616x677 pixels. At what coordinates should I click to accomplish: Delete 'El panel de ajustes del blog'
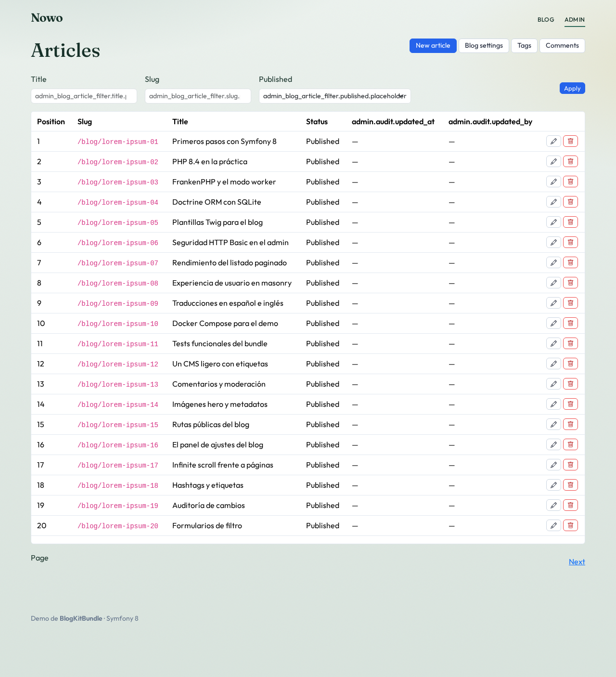(570, 444)
